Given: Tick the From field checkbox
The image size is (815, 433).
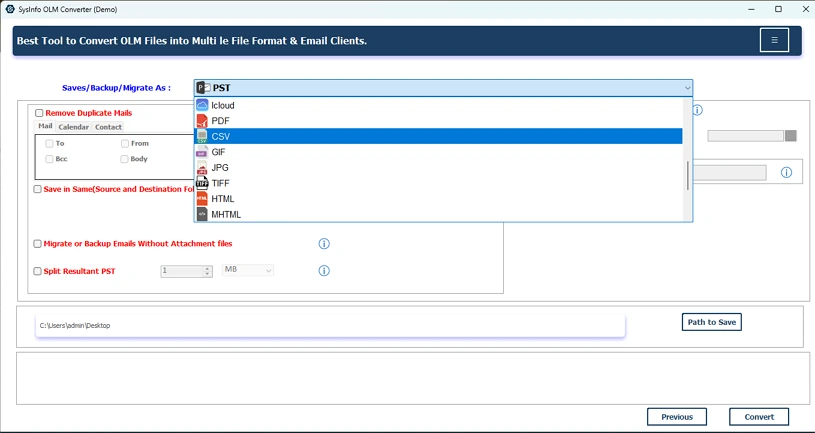Looking at the screenshot, I should pyautogui.click(x=125, y=143).
